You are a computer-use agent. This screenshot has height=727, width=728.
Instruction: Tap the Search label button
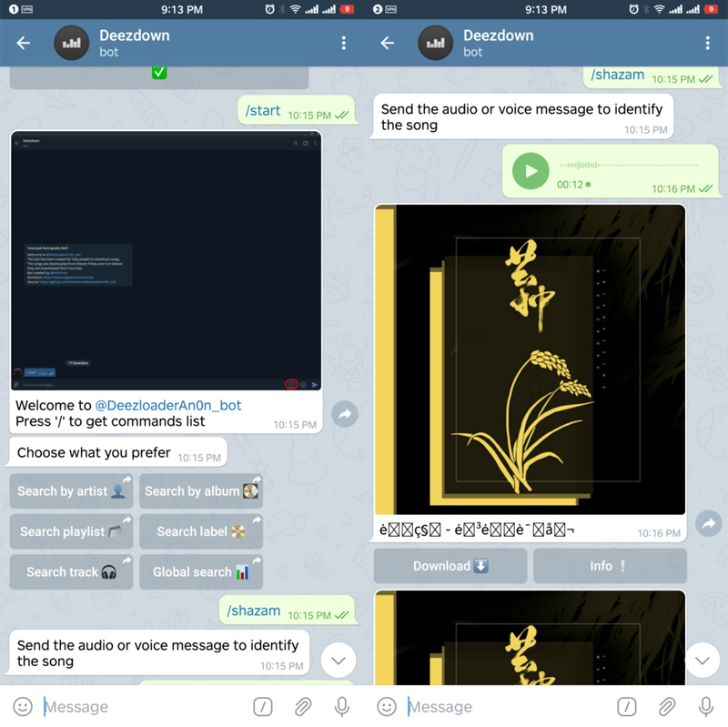[x=201, y=531]
